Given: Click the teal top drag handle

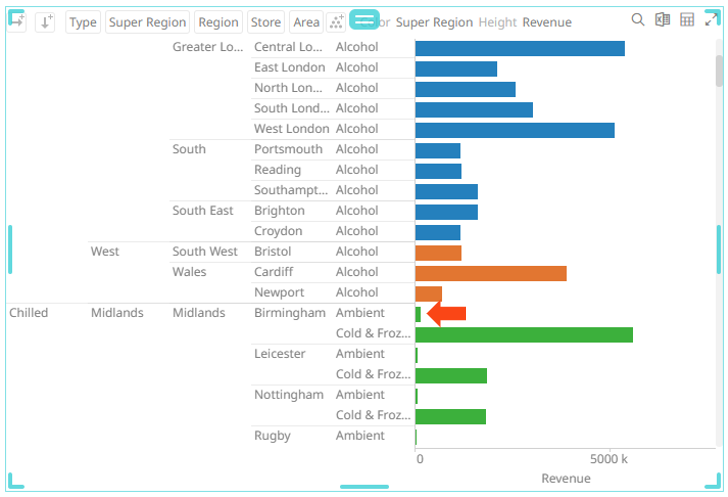Looking at the screenshot, I should coord(364,19).
